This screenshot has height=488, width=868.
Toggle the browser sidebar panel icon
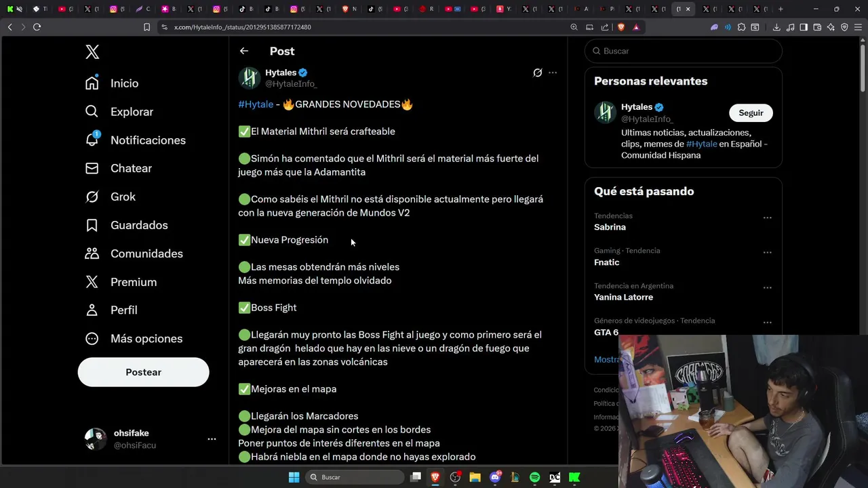point(804,27)
